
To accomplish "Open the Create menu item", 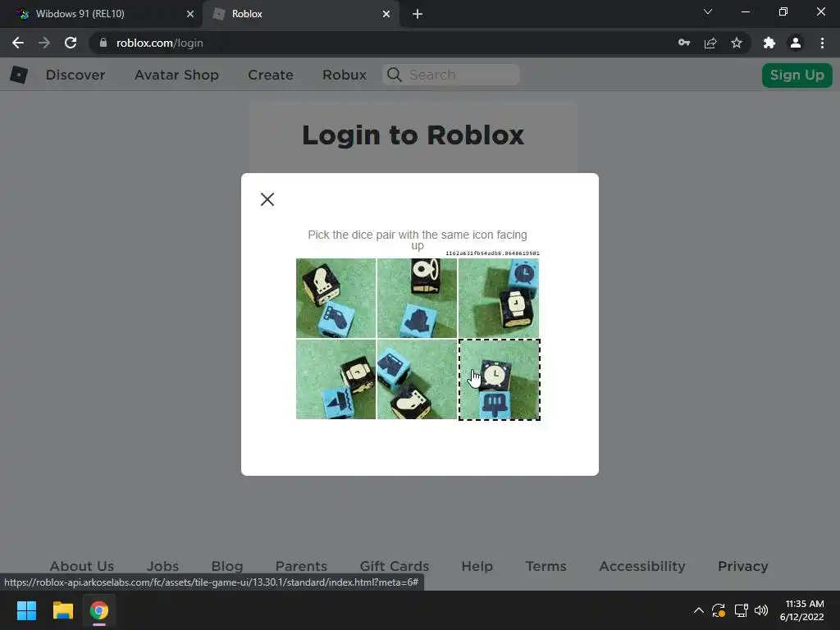I will [271, 75].
